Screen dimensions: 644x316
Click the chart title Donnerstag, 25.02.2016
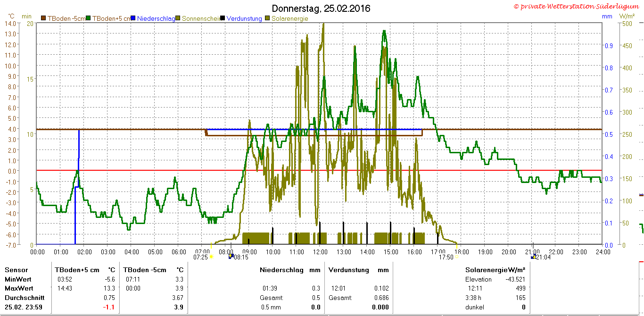point(321,8)
